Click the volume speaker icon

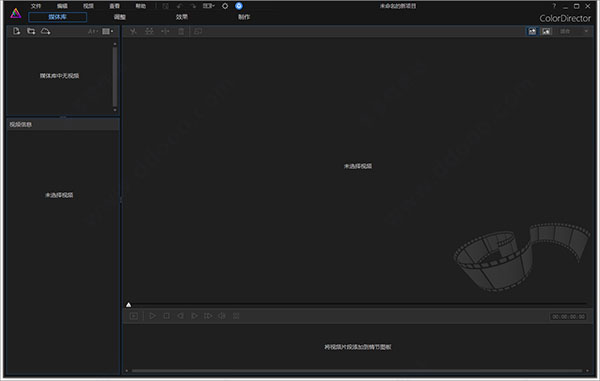(x=222, y=316)
